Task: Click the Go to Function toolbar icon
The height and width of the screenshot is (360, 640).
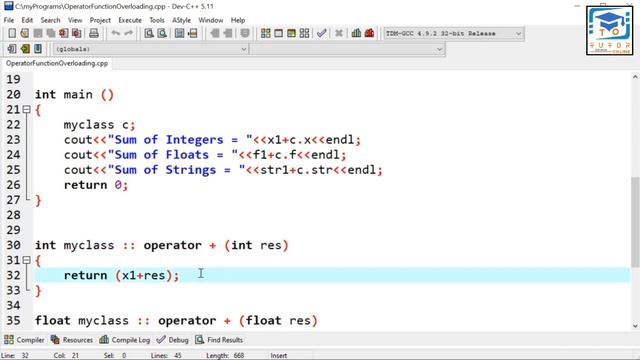Action: (179, 33)
